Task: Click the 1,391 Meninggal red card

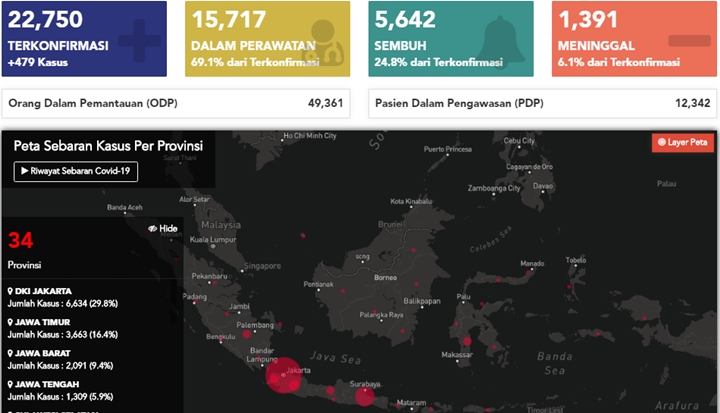Action: tap(634, 39)
